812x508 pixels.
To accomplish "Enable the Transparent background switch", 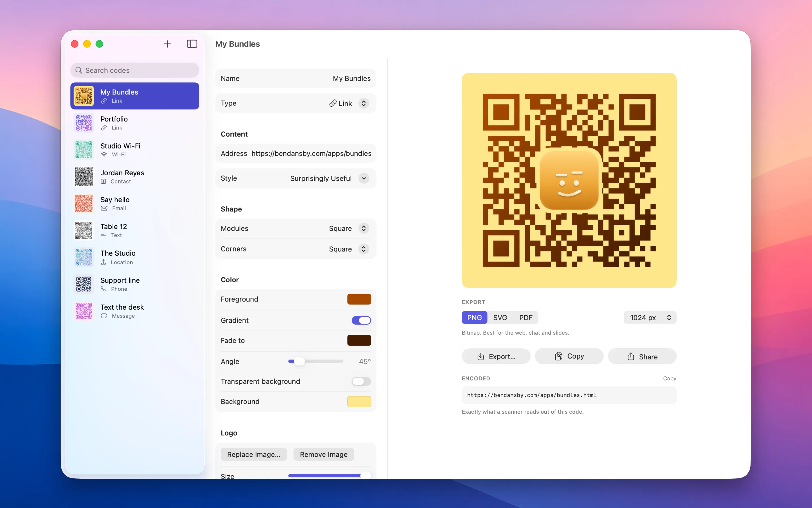I will click(361, 381).
